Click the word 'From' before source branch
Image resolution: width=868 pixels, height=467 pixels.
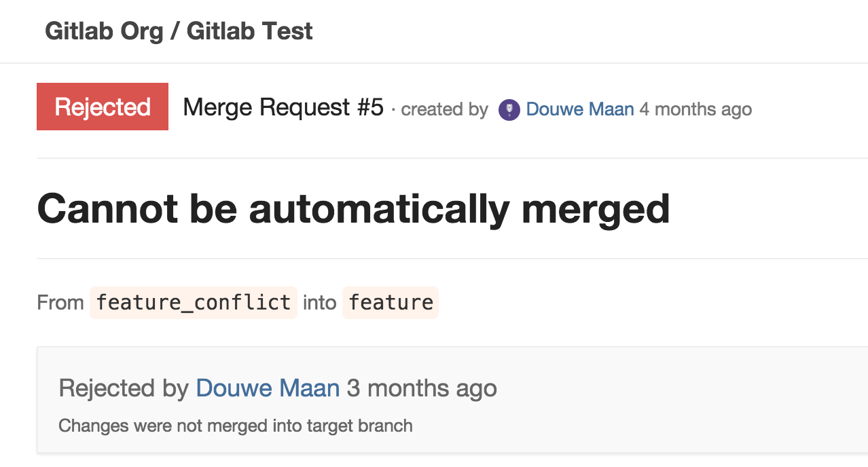pos(60,303)
